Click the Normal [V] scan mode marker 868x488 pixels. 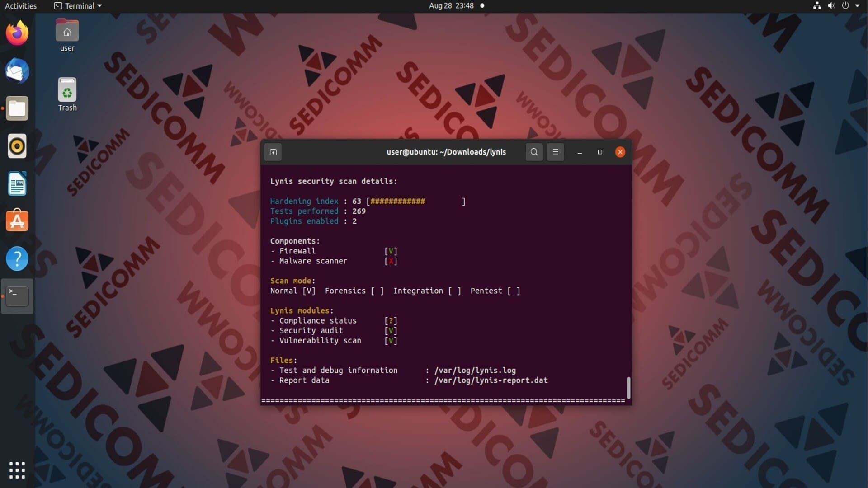pos(309,291)
